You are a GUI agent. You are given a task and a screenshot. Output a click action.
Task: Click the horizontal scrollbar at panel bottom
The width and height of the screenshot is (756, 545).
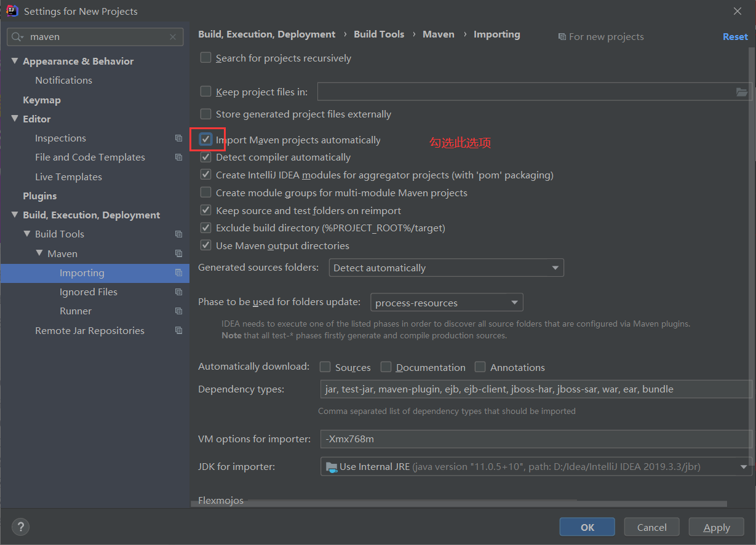coord(459,503)
